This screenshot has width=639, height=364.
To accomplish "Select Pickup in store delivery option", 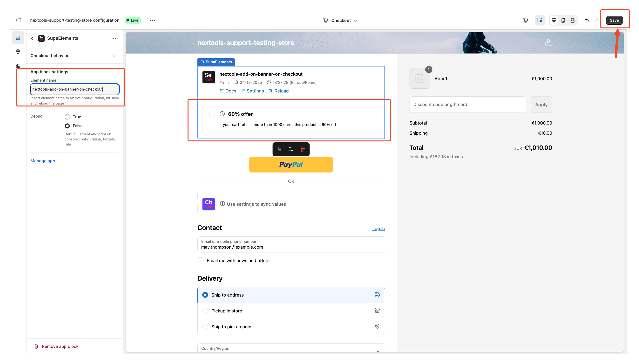I will coord(291,311).
